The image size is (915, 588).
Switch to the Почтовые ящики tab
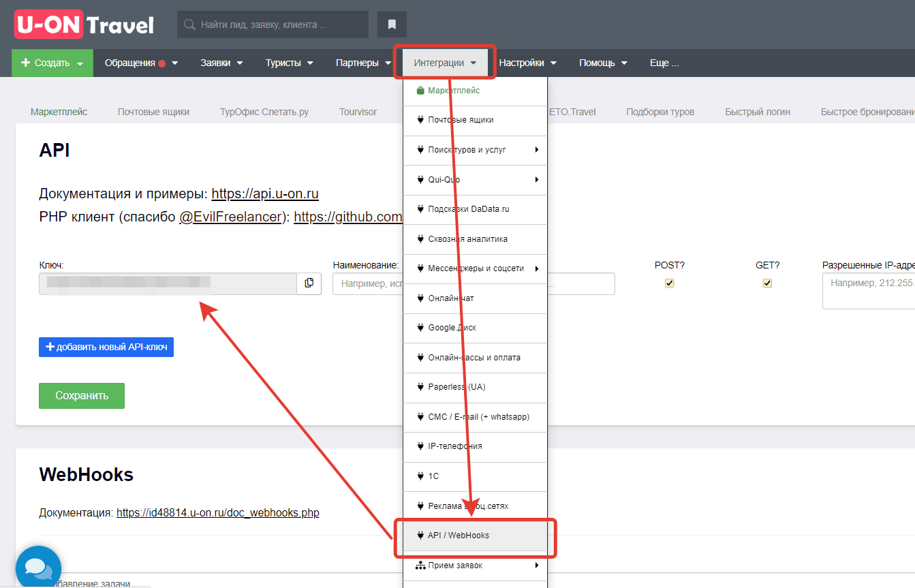click(x=153, y=112)
